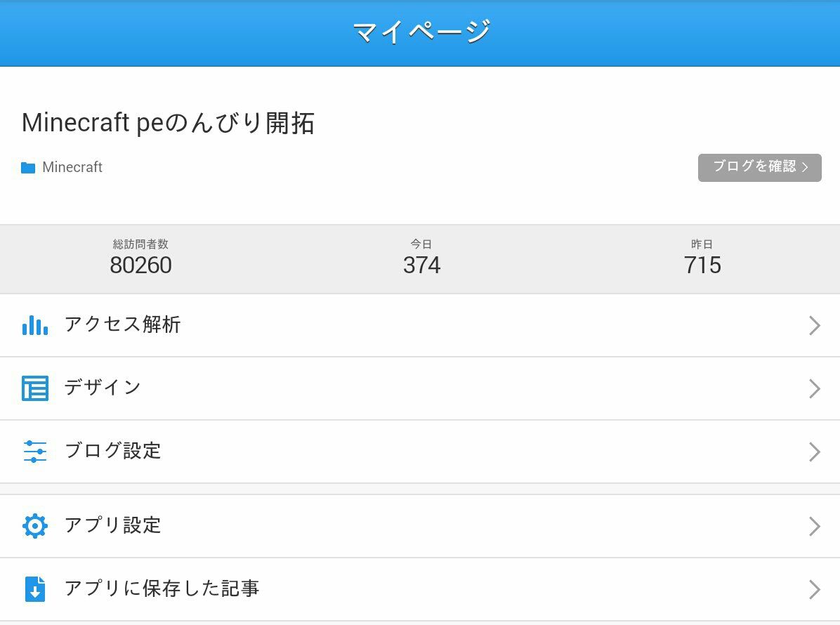Image resolution: width=840 pixels, height=625 pixels.
Task: Click the download document icon for saved articles
Action: [35, 589]
